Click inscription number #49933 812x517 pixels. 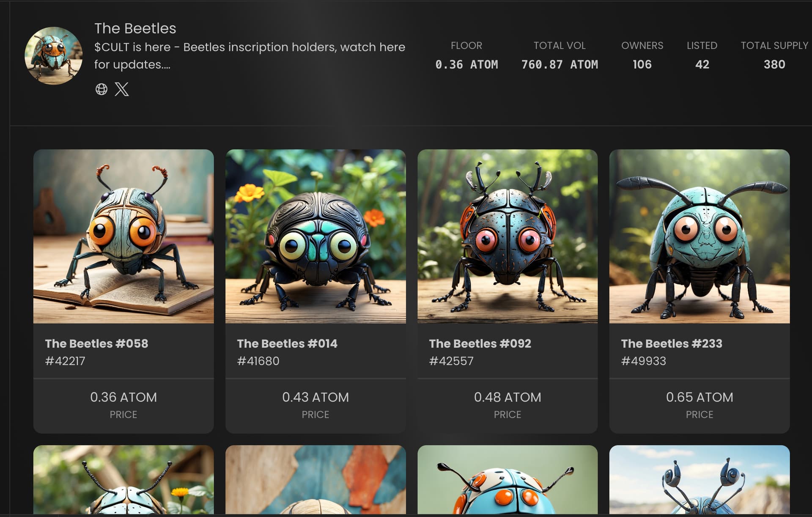click(x=643, y=361)
